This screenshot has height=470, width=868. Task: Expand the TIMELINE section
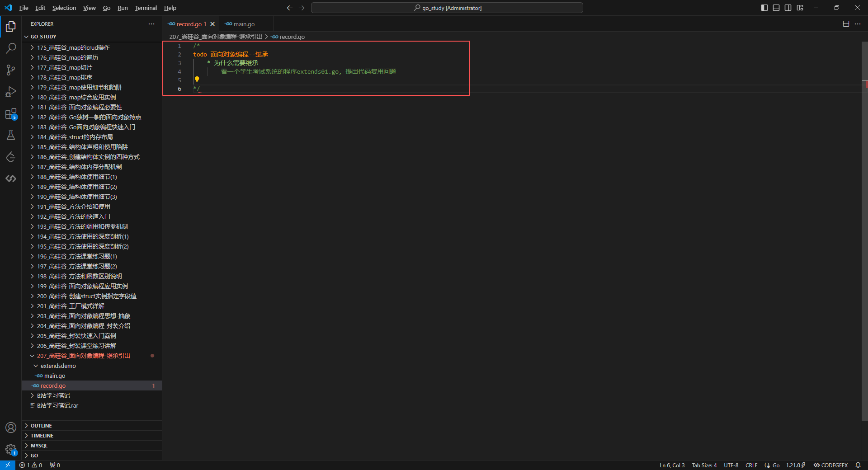92,436
